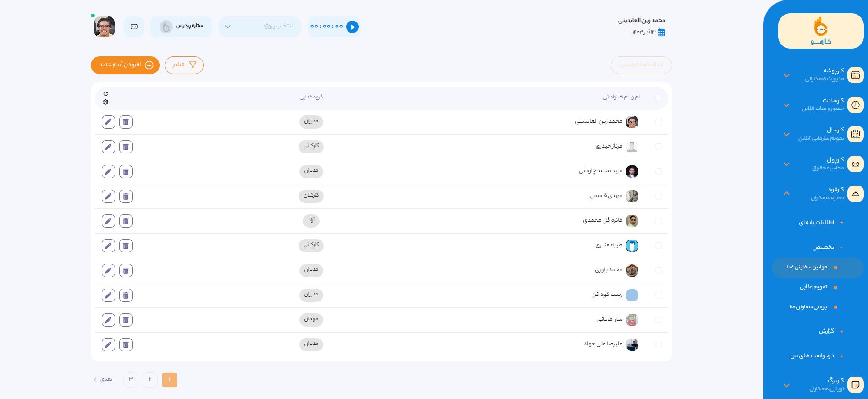The height and width of the screenshot is (399, 868).
Task: Open the فیلتر filter button
Action: click(x=184, y=65)
